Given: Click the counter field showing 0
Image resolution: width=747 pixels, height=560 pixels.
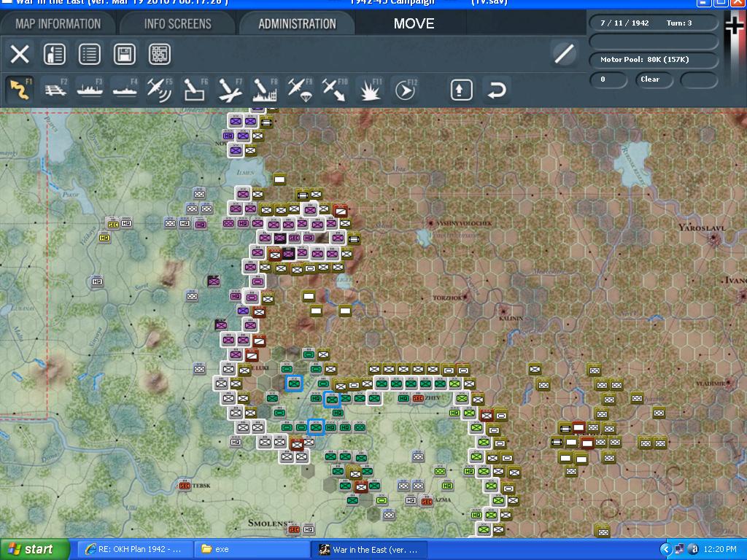Looking at the screenshot, I should pos(608,79).
